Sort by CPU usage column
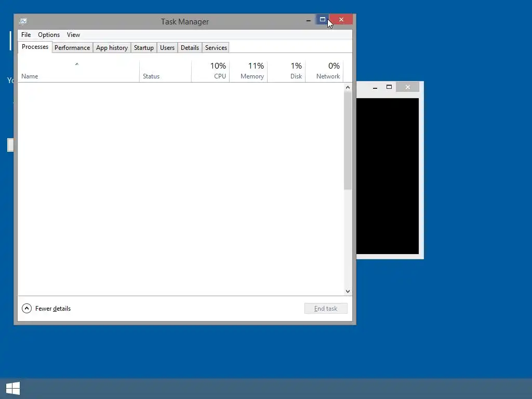 click(210, 71)
